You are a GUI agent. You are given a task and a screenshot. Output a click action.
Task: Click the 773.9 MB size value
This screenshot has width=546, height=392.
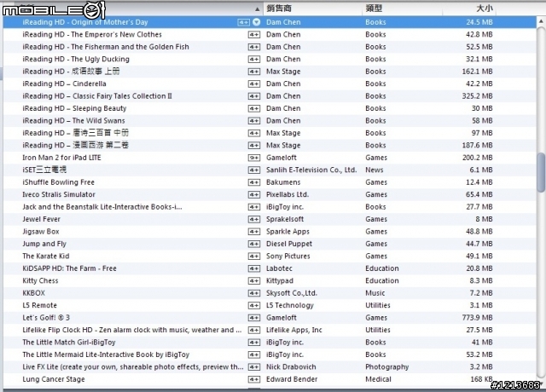(x=477, y=318)
